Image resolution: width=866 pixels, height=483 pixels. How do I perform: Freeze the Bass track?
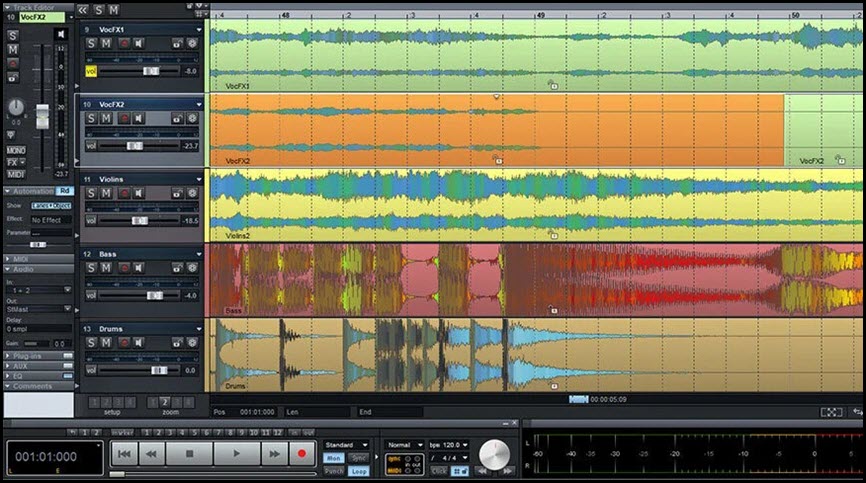point(192,268)
